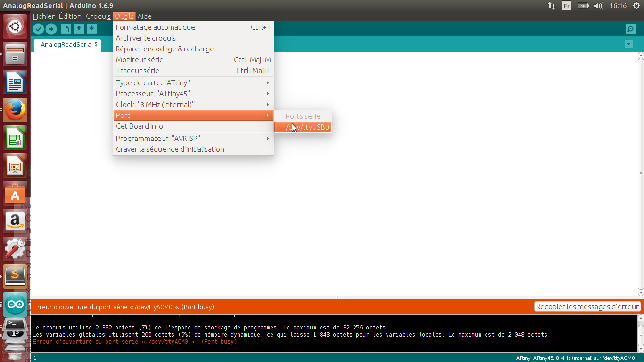Click the board status text at bottom right
644x362 pixels.
pos(575,358)
